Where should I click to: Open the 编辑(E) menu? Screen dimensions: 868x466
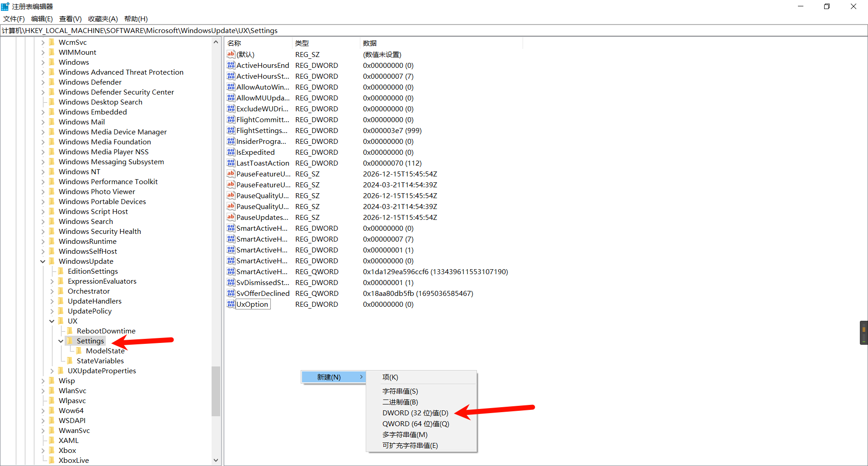pyautogui.click(x=42, y=19)
